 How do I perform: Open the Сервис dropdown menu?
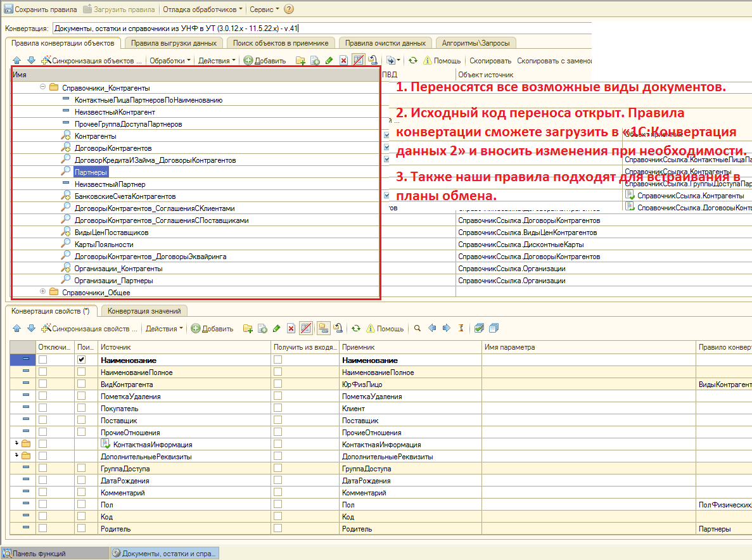264,9
